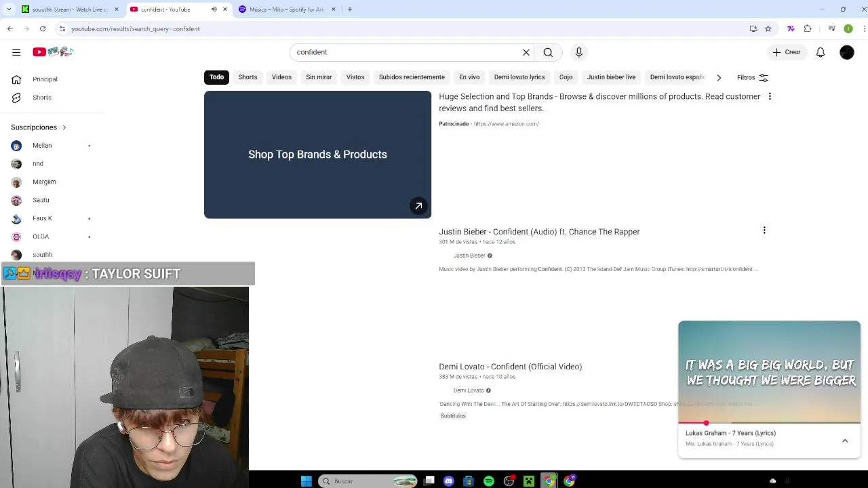Open the sponsored ad's three-dot menu
868x488 pixels.
tap(770, 96)
